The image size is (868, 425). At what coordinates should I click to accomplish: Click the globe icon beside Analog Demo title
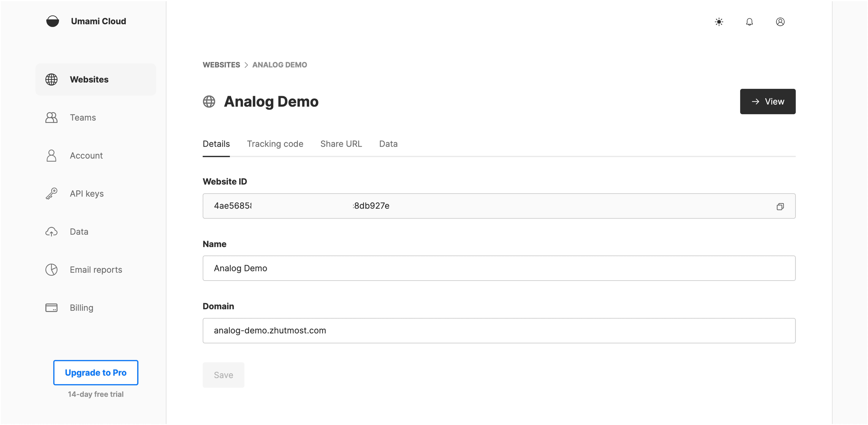(x=209, y=101)
